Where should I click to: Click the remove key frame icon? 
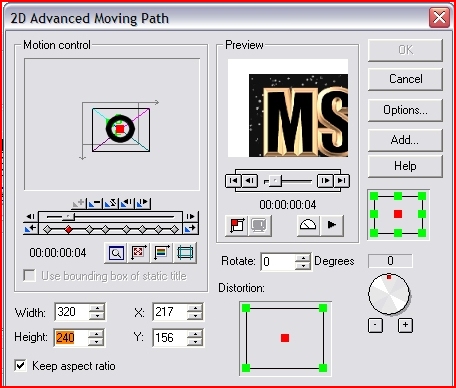pos(94,203)
